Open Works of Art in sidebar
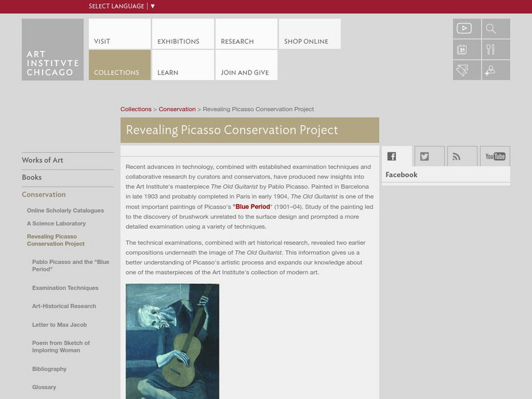The width and height of the screenshot is (532, 399). (x=43, y=160)
